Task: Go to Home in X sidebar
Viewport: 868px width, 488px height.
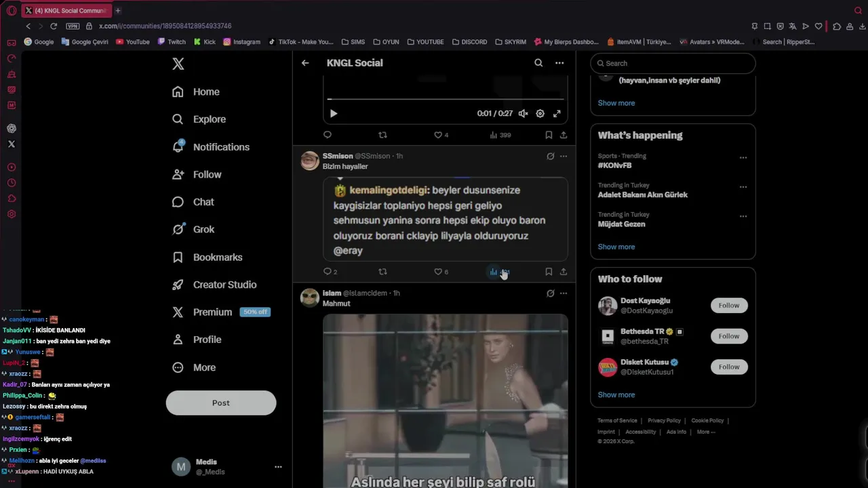Action: [x=196, y=91]
